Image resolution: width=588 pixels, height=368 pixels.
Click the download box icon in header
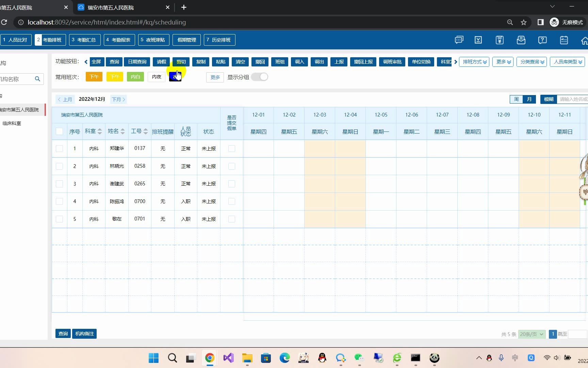[x=478, y=40]
